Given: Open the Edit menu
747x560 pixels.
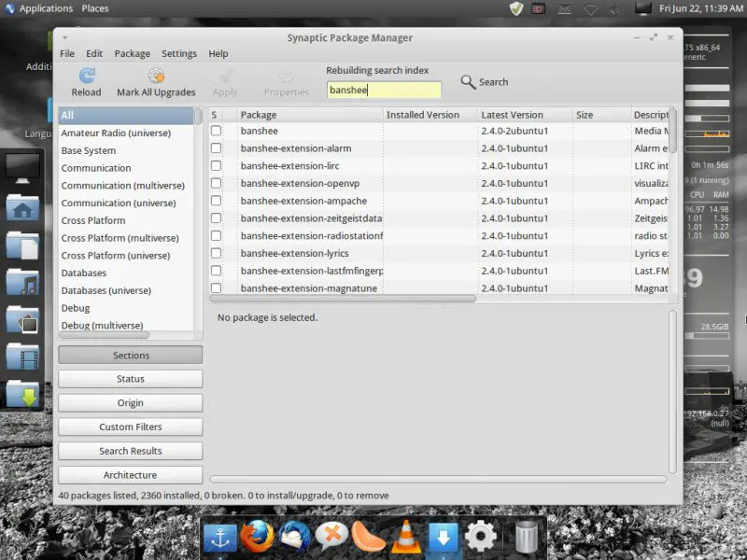Looking at the screenshot, I should click(x=94, y=54).
